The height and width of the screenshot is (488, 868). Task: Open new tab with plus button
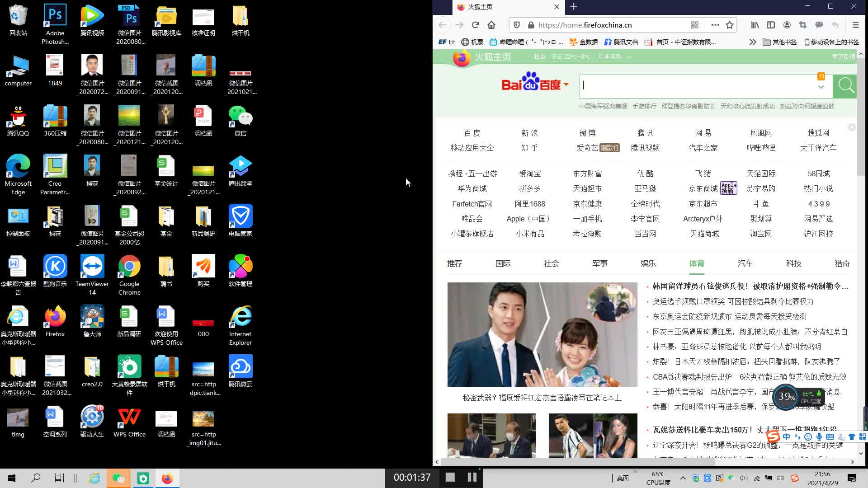click(574, 7)
